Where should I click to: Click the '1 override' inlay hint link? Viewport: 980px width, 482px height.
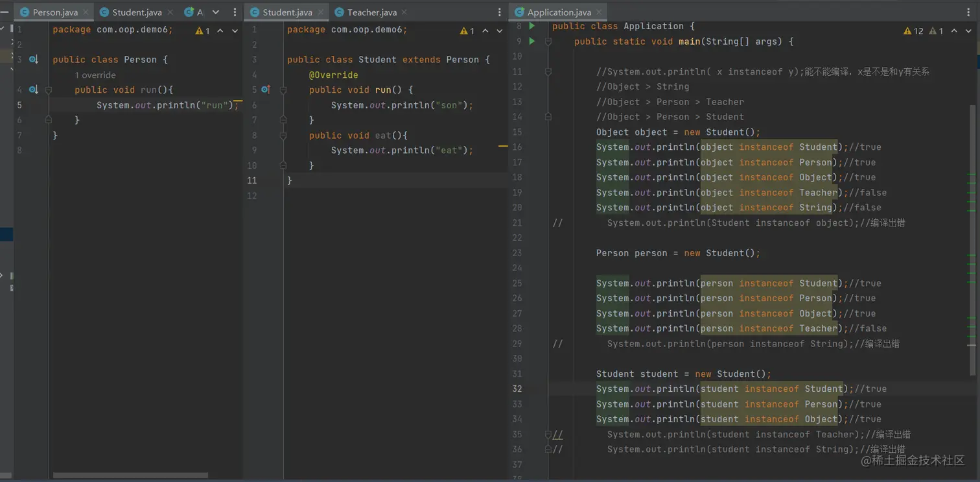(95, 75)
